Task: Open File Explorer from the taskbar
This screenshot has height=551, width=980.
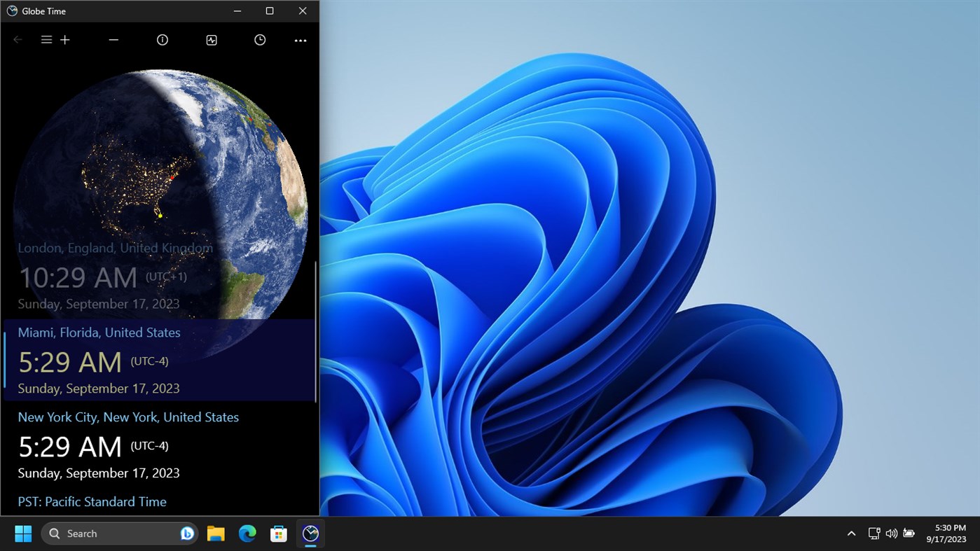Action: tap(216, 533)
